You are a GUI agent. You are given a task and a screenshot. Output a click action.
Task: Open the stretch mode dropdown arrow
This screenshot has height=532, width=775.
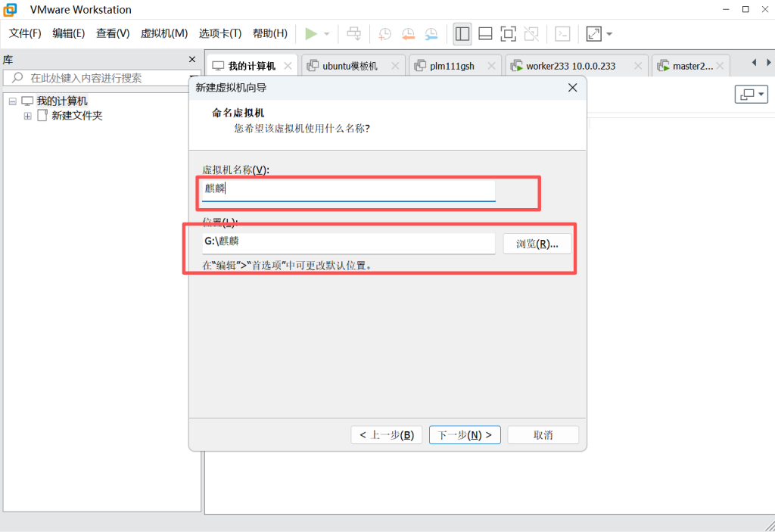click(609, 34)
